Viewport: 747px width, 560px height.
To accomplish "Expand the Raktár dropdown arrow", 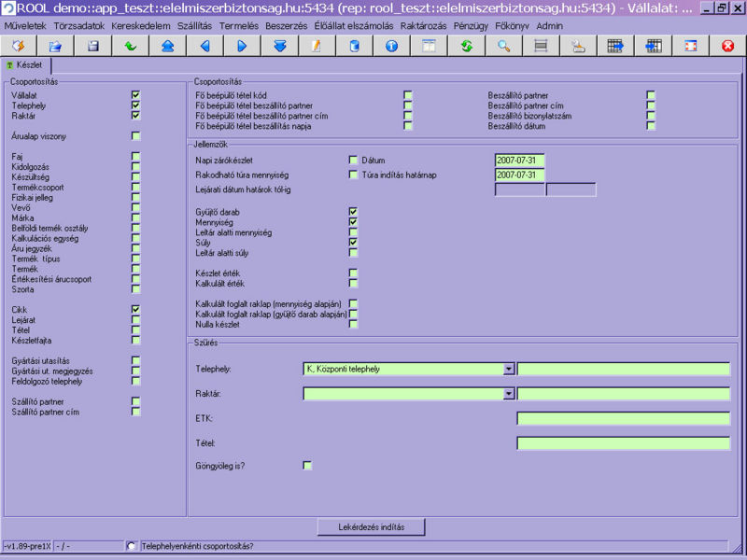I will [509, 394].
